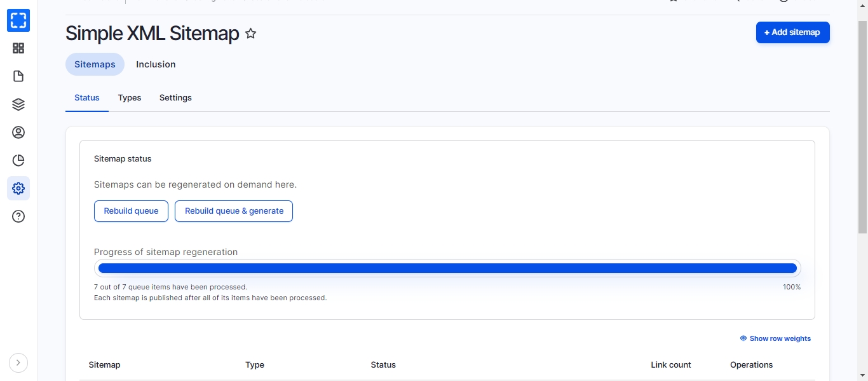
Task: Open the Configuration gear icon in sidebar
Action: pyautogui.click(x=18, y=188)
